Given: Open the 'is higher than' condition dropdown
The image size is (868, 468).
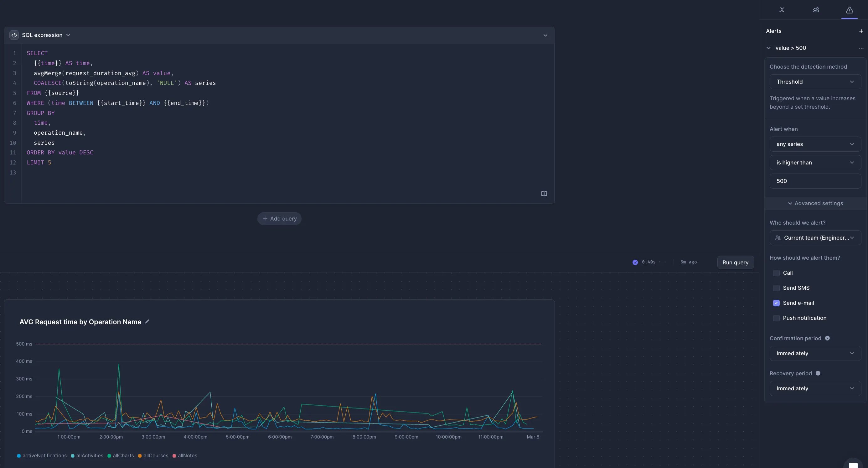Looking at the screenshot, I should coord(815,163).
